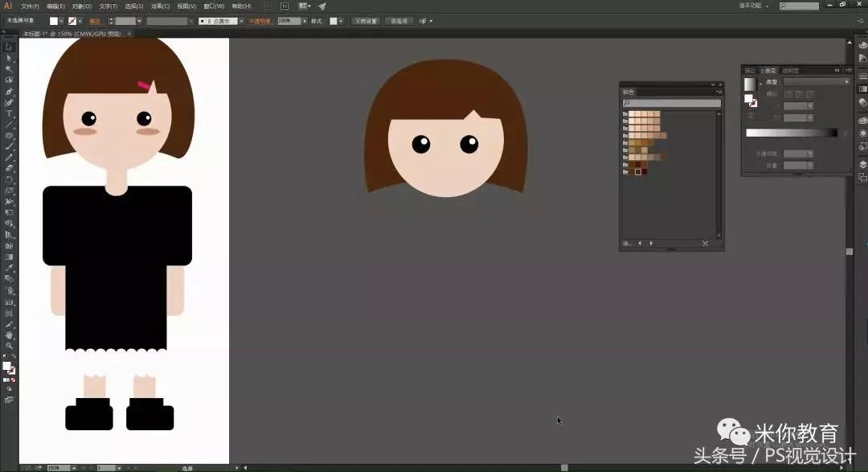Select the dark brown swatch in the skin color library
Screen dimensions: 868x472
pyautogui.click(x=637, y=171)
